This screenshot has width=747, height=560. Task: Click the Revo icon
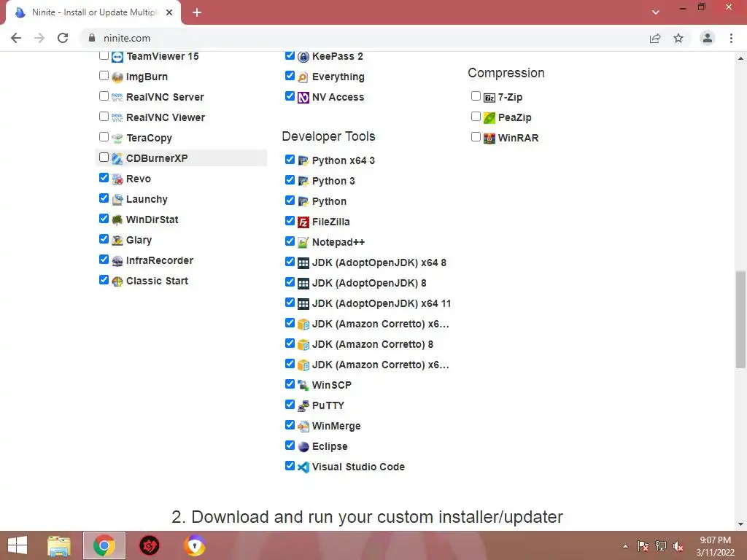coord(117,179)
